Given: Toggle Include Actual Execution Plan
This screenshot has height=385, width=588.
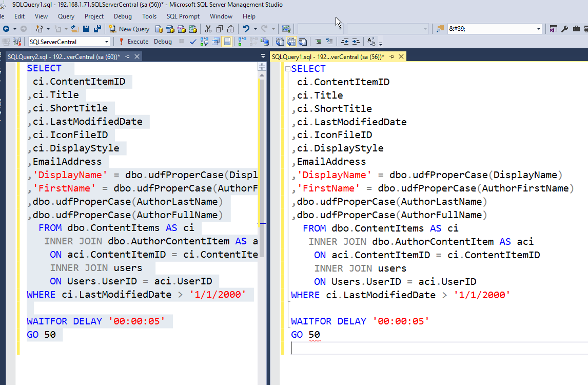Looking at the screenshot, I should tap(242, 42).
